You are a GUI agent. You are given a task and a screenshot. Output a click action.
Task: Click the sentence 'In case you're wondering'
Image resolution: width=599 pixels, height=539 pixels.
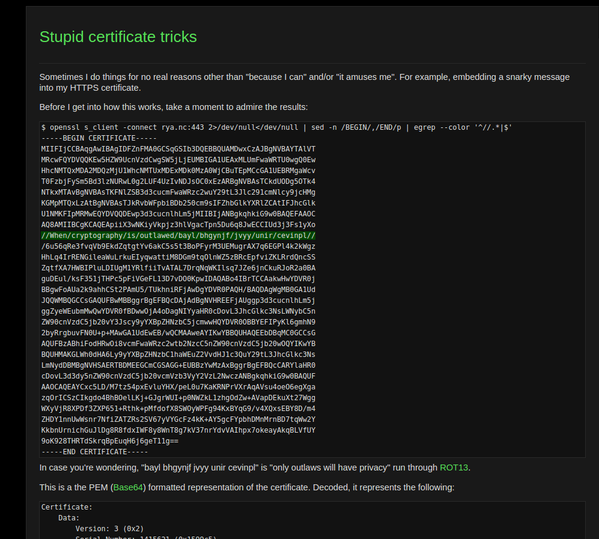[x=255, y=468]
